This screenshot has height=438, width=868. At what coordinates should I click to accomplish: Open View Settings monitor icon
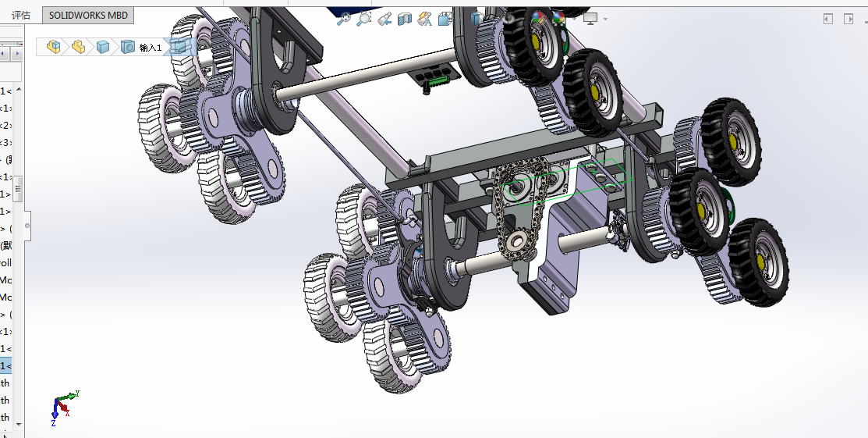(x=590, y=19)
